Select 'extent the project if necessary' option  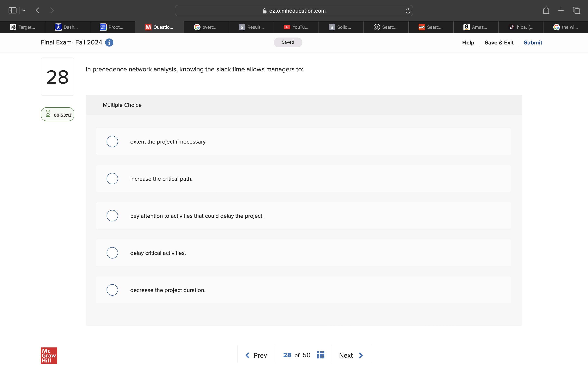(112, 141)
